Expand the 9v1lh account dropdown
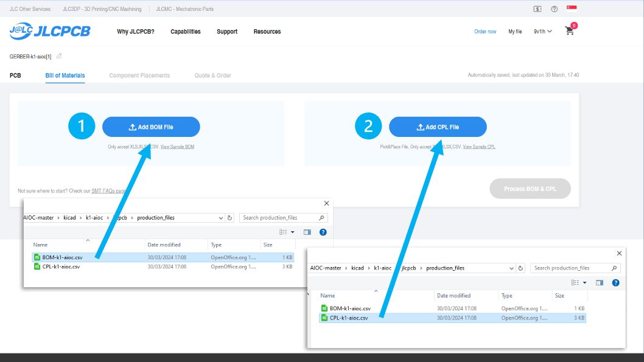Viewport: 644px width, 362px height. 542,32
